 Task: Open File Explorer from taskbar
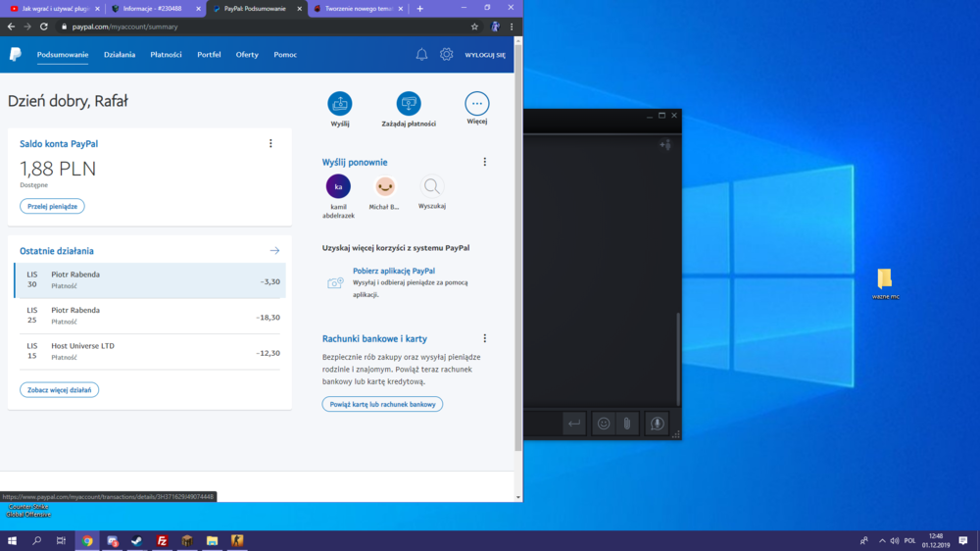pos(212,541)
